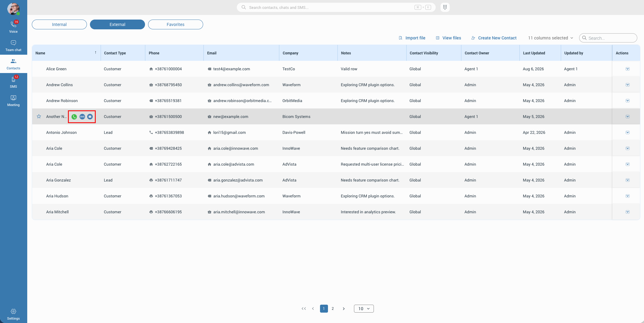The width and height of the screenshot is (644, 323).
Task: Open the SMS section in sidebar
Action: [13, 82]
